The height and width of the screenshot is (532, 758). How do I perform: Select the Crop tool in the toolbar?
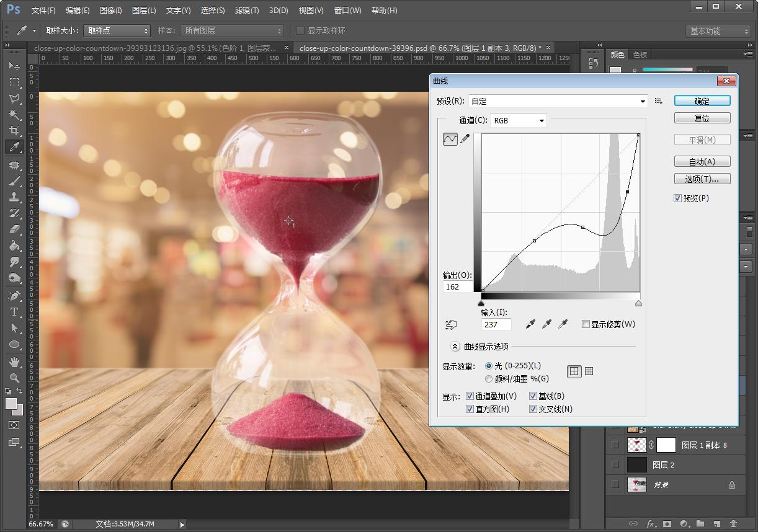click(14, 131)
